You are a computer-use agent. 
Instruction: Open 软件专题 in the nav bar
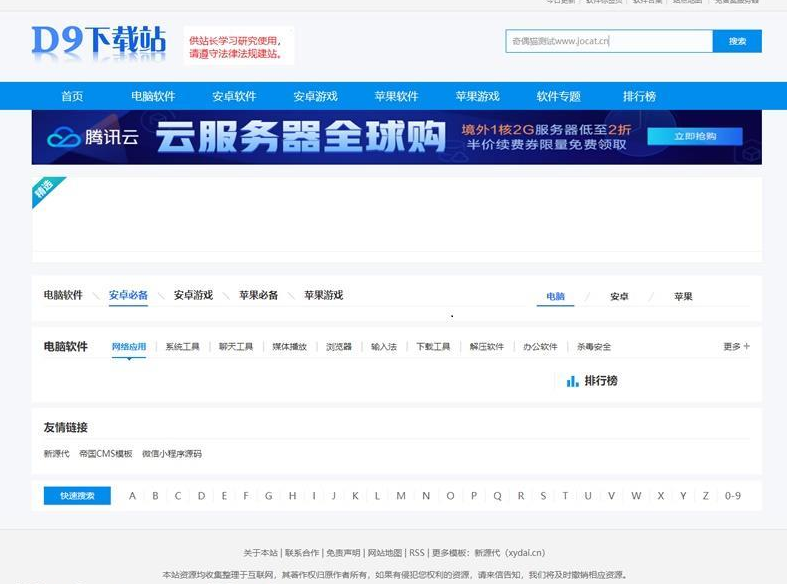pos(559,96)
